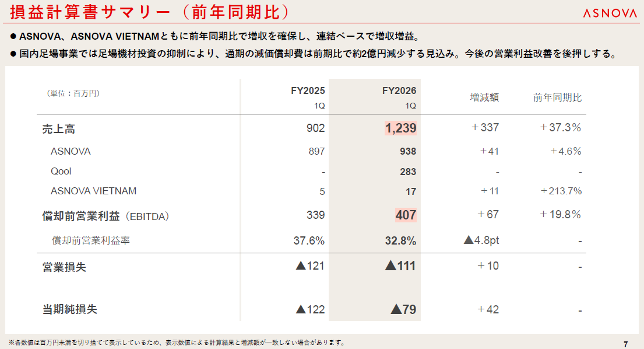Click the margin change ▲4.8pt

pyautogui.click(x=481, y=240)
